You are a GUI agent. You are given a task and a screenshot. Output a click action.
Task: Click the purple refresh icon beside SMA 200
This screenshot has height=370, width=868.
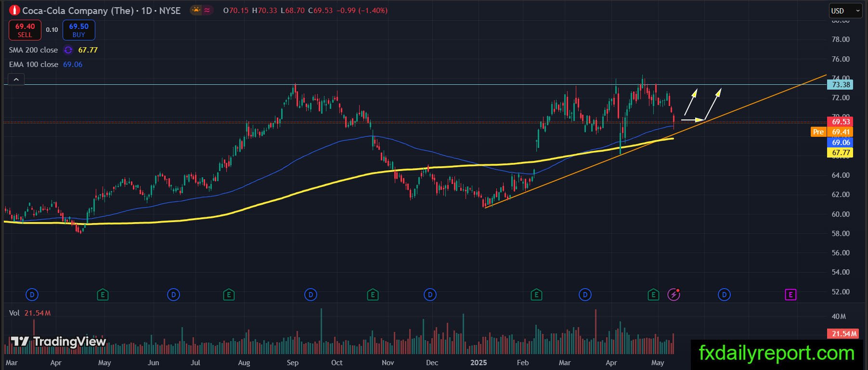click(68, 50)
